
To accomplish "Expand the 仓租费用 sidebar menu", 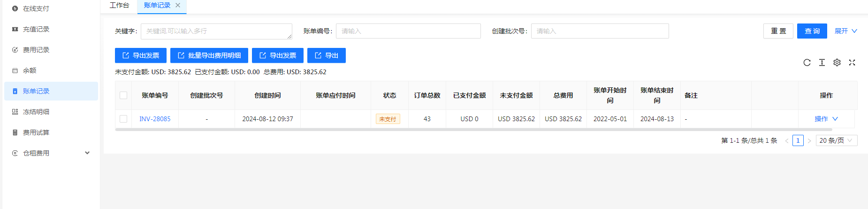I will point(87,153).
